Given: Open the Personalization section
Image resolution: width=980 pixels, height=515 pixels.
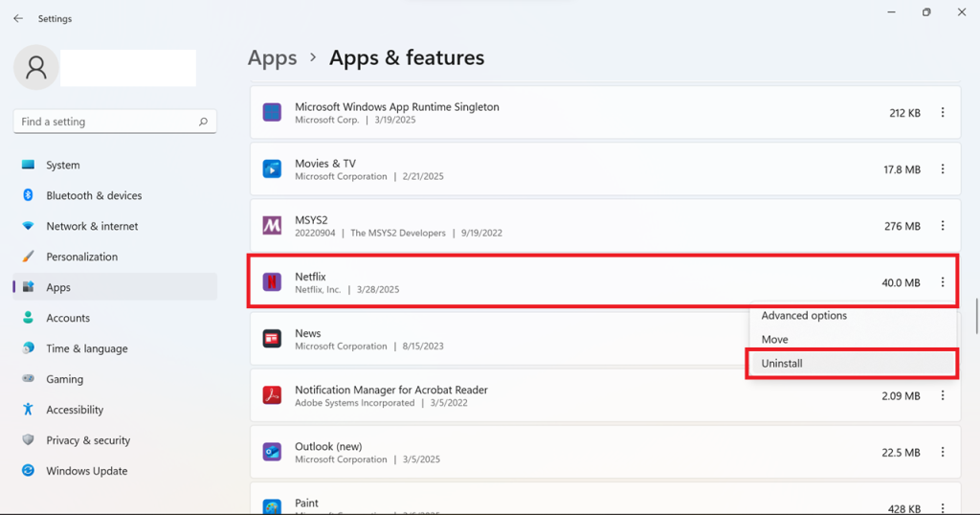Looking at the screenshot, I should [x=115, y=257].
